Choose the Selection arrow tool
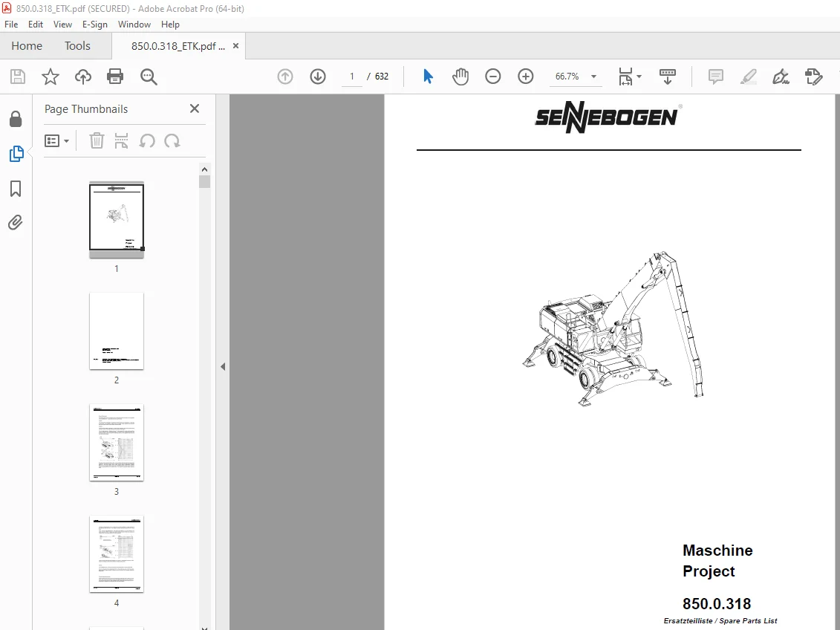The height and width of the screenshot is (630, 840). tap(428, 77)
